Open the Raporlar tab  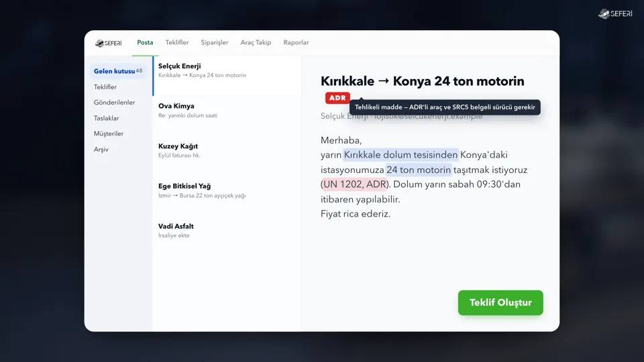(x=296, y=42)
